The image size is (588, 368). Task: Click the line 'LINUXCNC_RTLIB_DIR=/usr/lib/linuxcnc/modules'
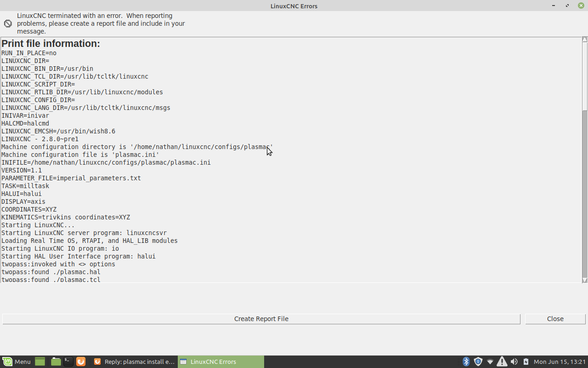click(82, 92)
